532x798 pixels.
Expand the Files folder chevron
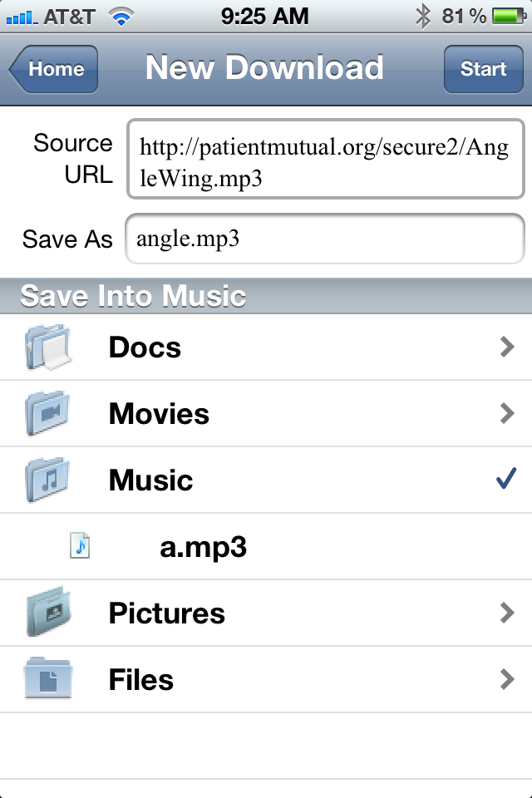[507, 680]
